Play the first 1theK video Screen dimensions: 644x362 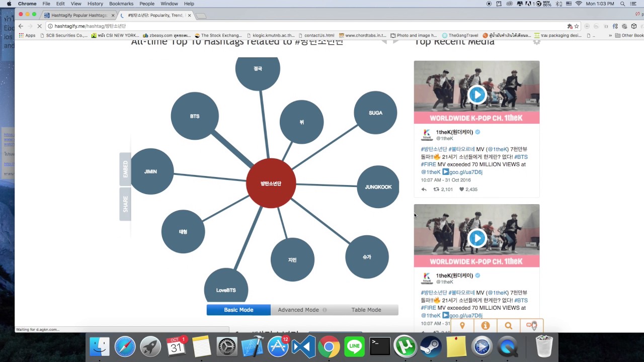click(476, 95)
